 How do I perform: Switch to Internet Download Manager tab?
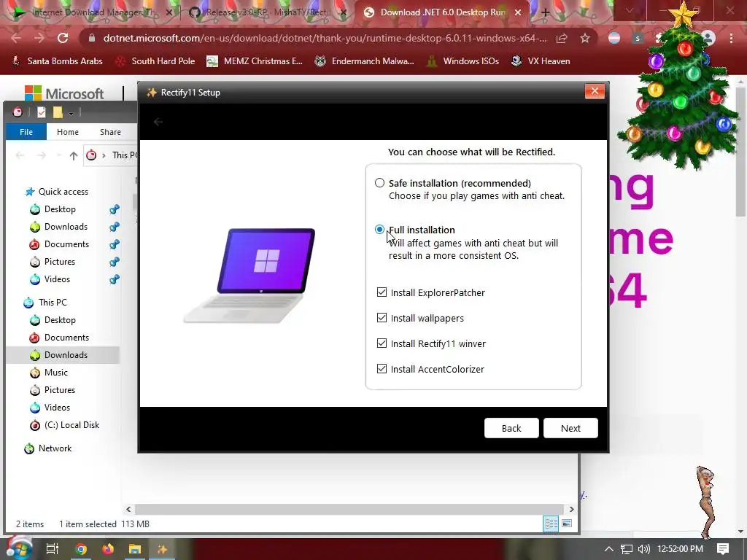93,12
